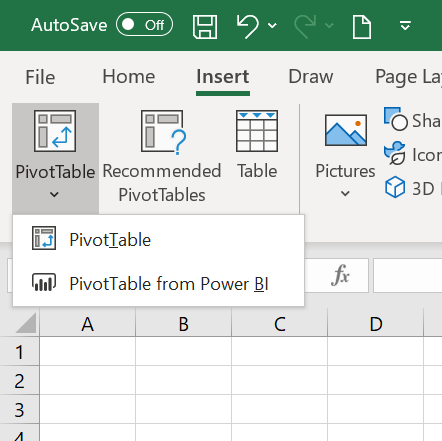
Task: Open Customize Quick Access Toolbar dropdown
Action: tap(405, 25)
